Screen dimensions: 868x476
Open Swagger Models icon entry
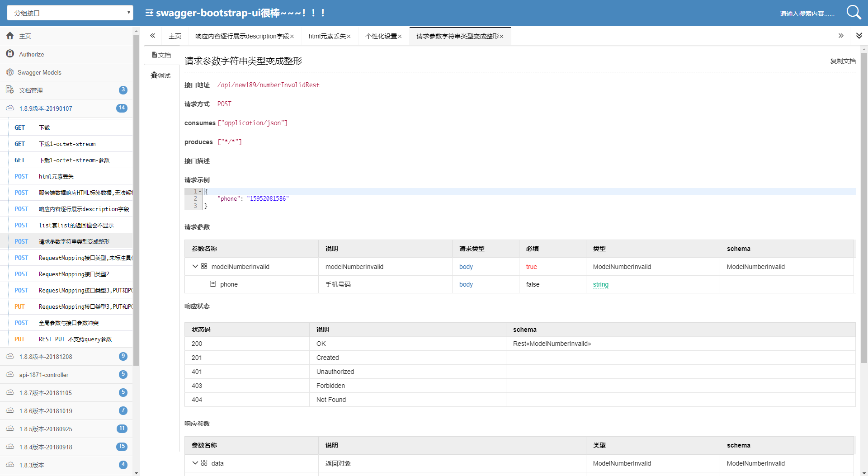[10, 72]
